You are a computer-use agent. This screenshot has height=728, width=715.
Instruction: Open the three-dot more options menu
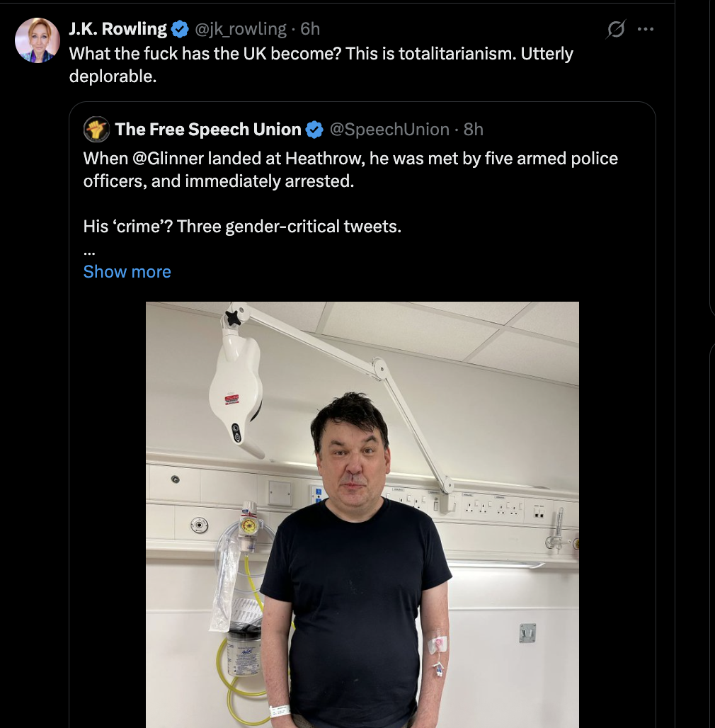pos(646,30)
